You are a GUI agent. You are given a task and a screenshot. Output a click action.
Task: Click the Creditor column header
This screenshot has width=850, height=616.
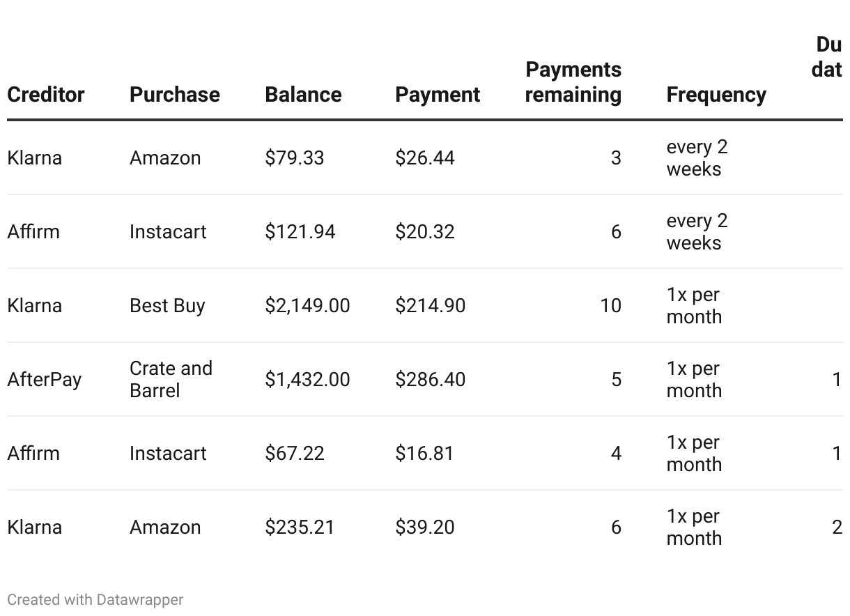coord(46,95)
